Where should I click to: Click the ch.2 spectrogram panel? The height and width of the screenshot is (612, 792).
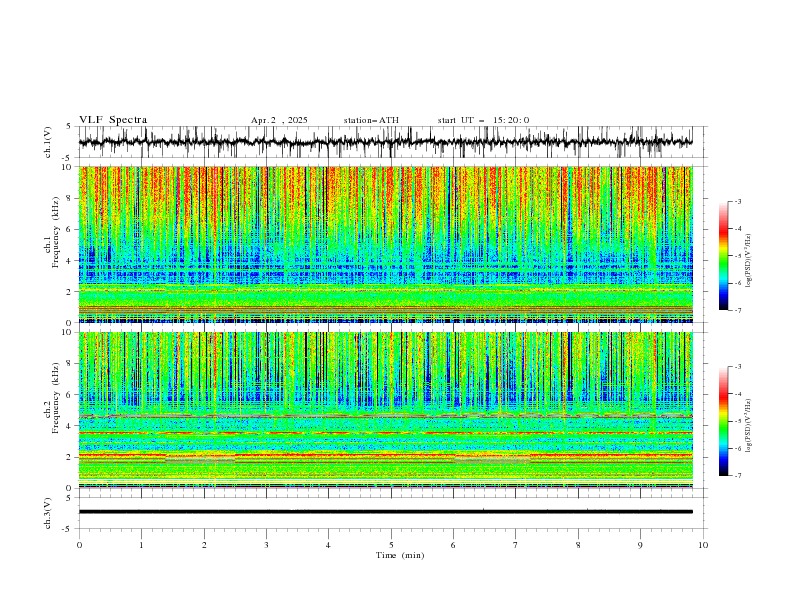tap(385, 410)
